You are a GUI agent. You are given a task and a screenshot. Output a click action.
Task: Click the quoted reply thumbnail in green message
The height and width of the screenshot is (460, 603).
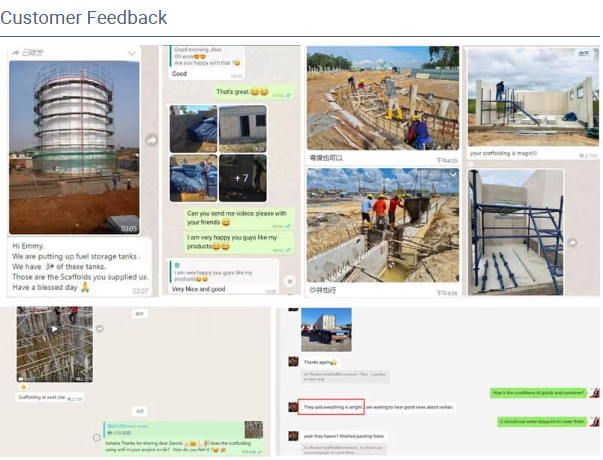coord(254,430)
